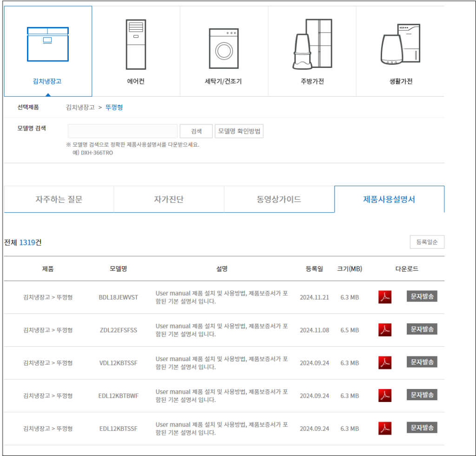The image size is (476, 456).
Task: Download PDF manual for EDL12KBTSSF
Action: pyautogui.click(x=385, y=429)
